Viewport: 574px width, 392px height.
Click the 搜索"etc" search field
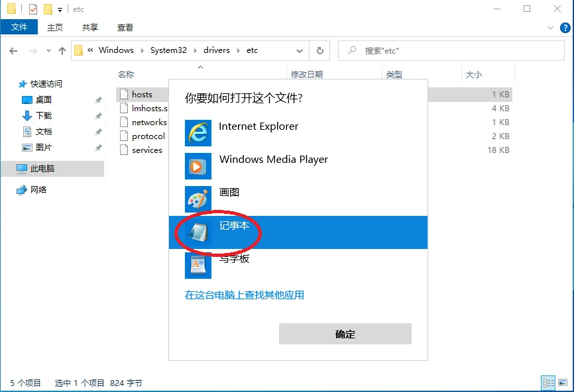coord(451,50)
